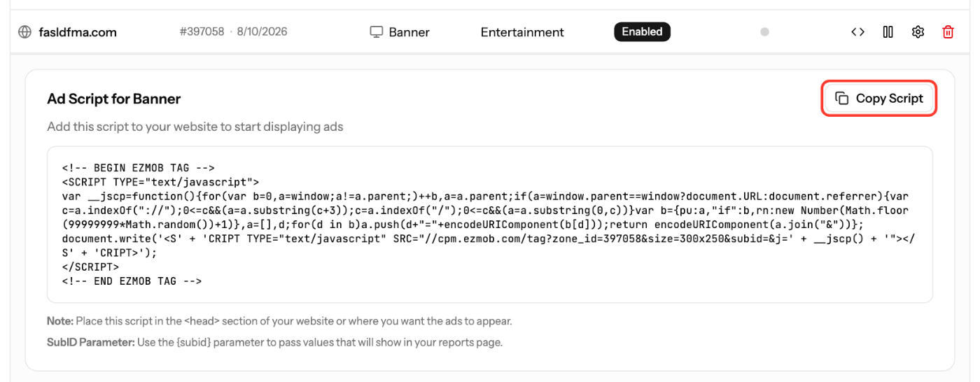This screenshot has width=980, height=382.
Task: Click the globe icon beside fasldfma.com
Action: [x=25, y=32]
